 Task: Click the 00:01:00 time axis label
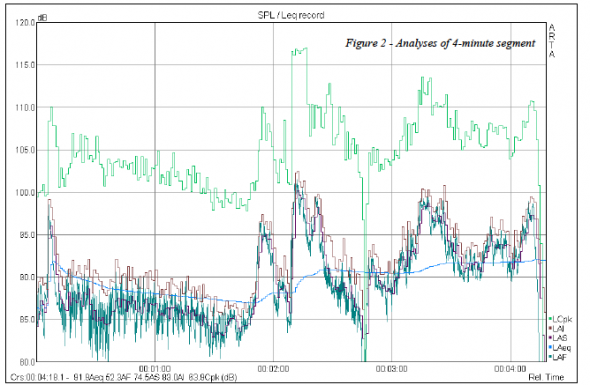(155, 368)
